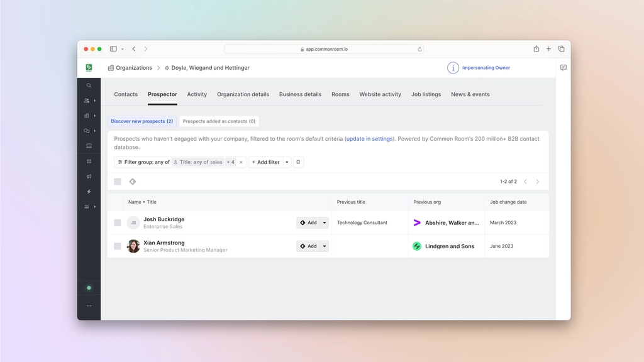Click the green status dot in sidebar
Image resolution: width=644 pixels, height=362 pixels.
click(89, 288)
